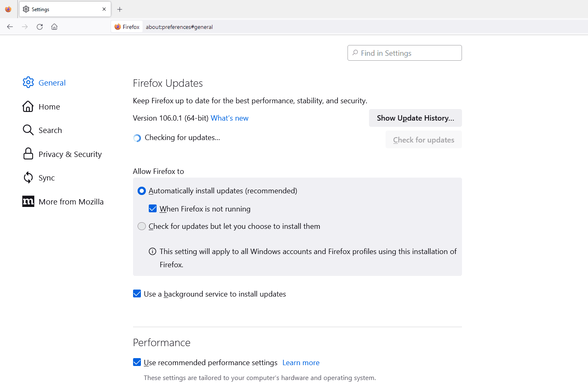The width and height of the screenshot is (588, 392).
Task: Open the What's new link
Action: point(229,118)
